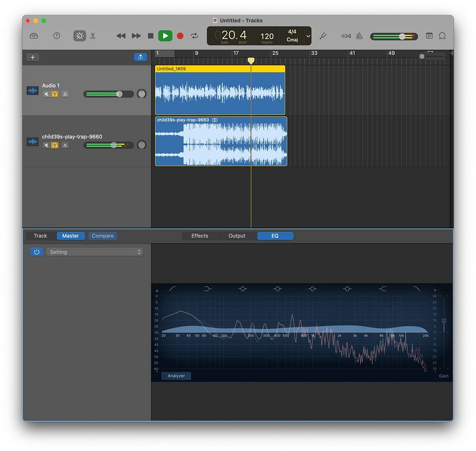Open the Setting preset dropdown
This screenshot has width=476, height=451.
tap(95, 252)
